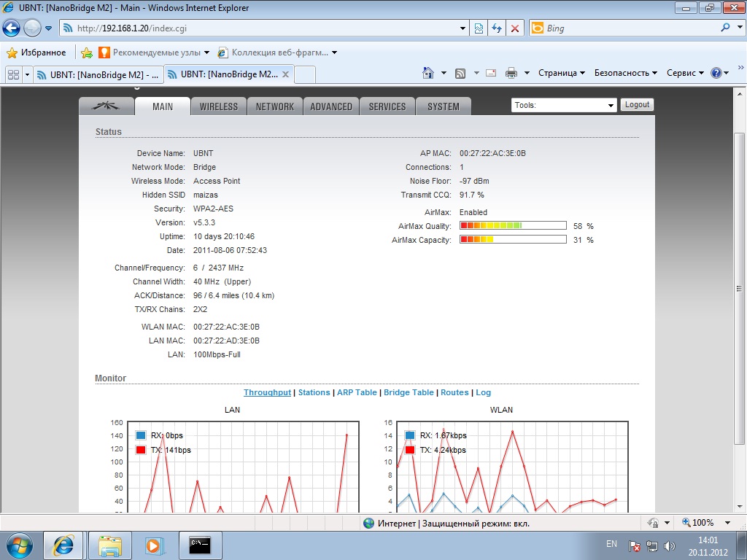The height and width of the screenshot is (560, 747).
Task: Refresh the page with refresh icon
Action: coord(497,28)
